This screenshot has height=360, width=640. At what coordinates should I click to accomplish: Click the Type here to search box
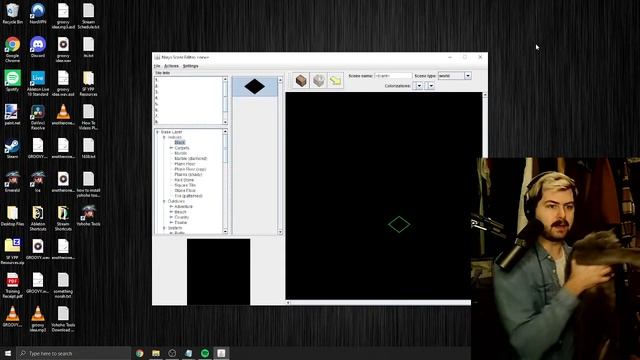point(73,353)
